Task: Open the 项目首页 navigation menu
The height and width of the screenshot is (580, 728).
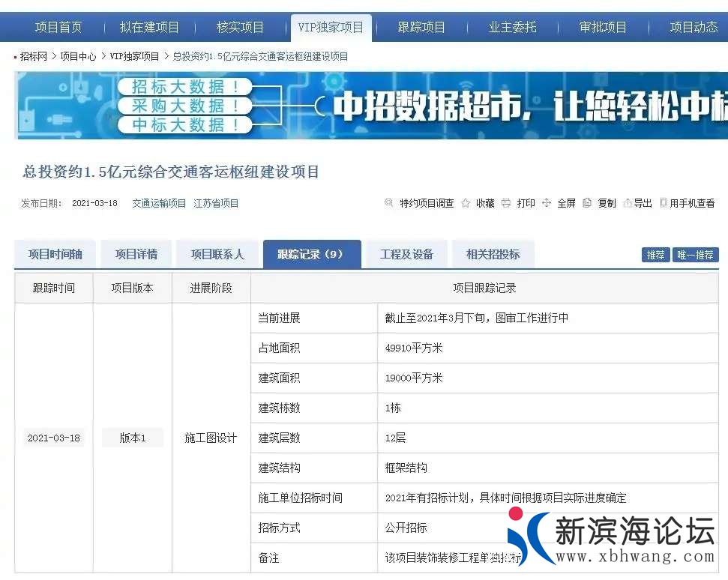Action: coord(58,28)
